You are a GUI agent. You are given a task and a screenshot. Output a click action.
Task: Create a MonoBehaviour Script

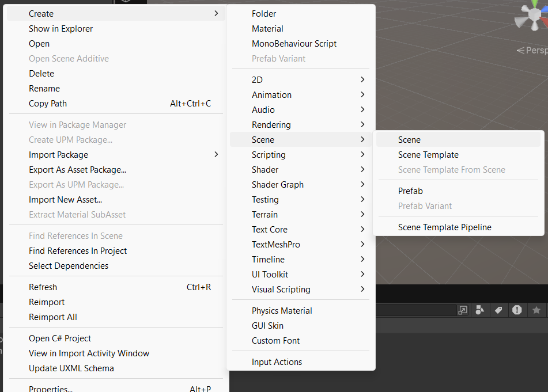coord(301,44)
